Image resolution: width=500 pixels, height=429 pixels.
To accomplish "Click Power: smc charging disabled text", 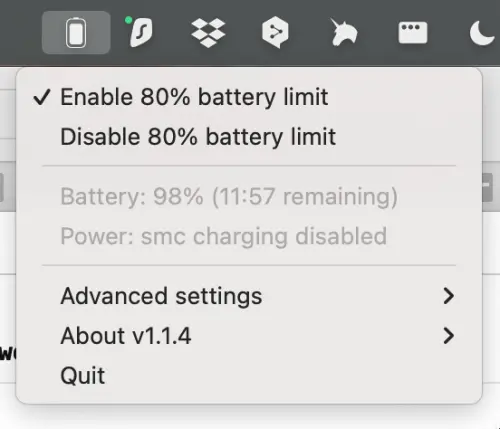I will 224,236.
